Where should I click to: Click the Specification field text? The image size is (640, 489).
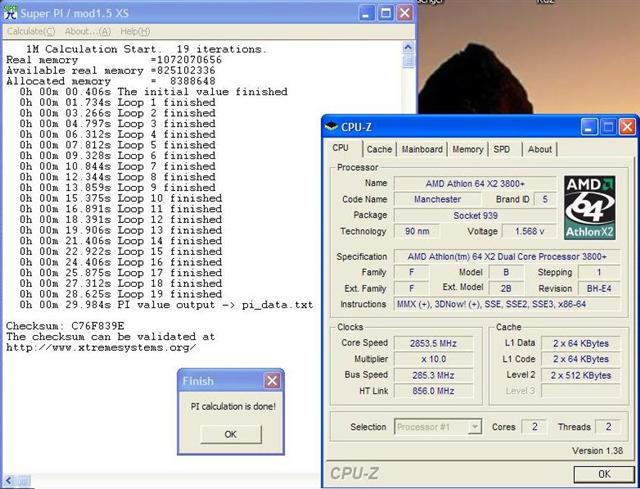[507, 257]
